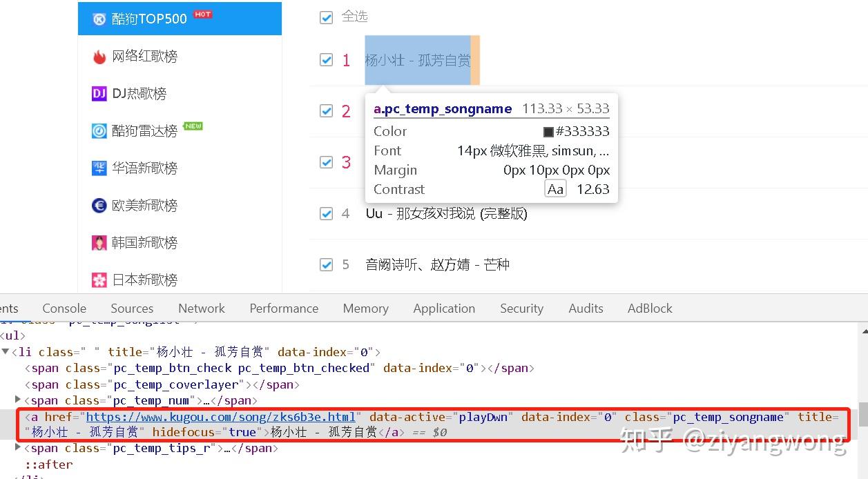Open the 网络红歌榜 chart link
Image resolution: width=868 pixels, height=479 pixels.
[145, 57]
